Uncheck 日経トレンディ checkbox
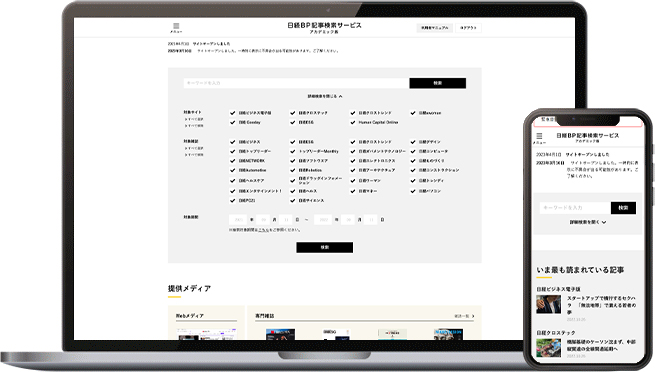The width and height of the screenshot is (655, 372). coord(413,181)
